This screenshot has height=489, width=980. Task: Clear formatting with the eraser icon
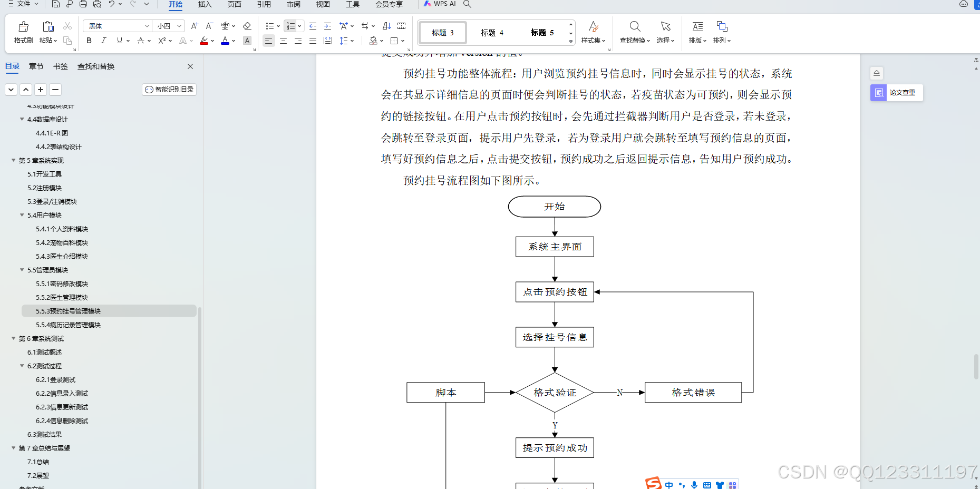(247, 26)
